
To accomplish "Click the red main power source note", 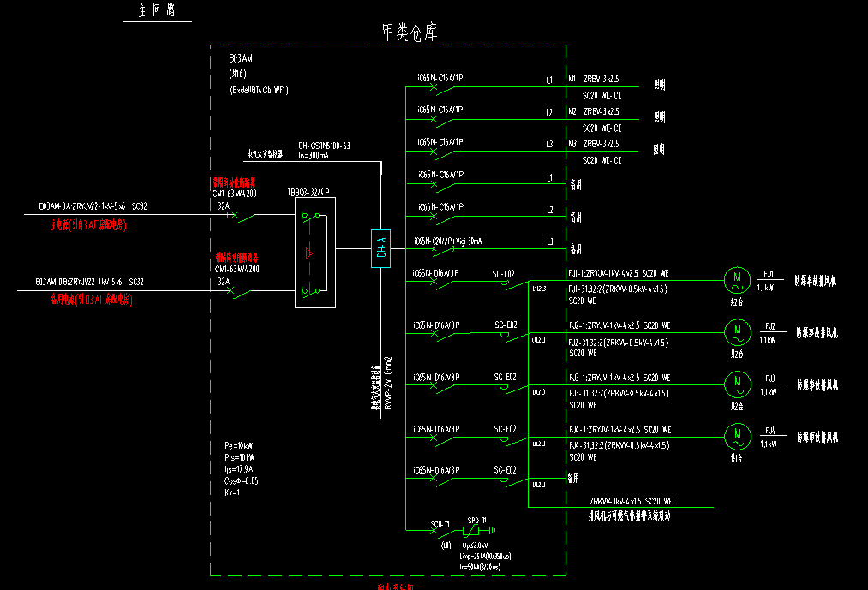I will click(x=88, y=224).
